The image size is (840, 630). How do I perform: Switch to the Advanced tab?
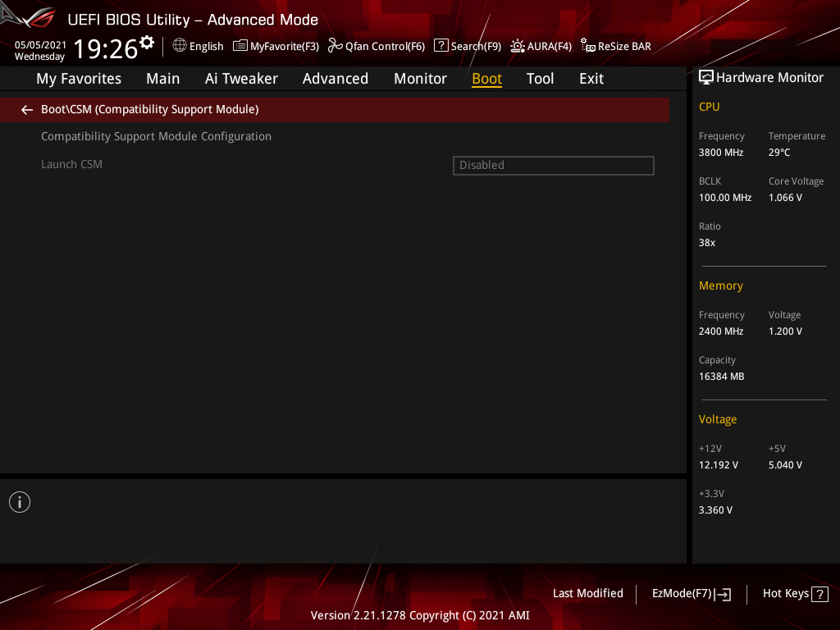coord(336,79)
